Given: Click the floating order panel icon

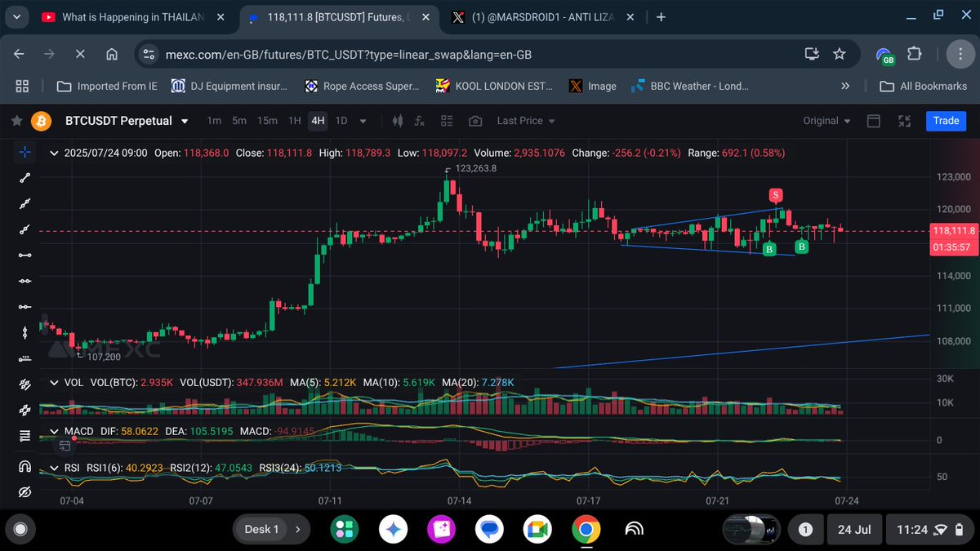Looking at the screenshot, I should [64, 445].
